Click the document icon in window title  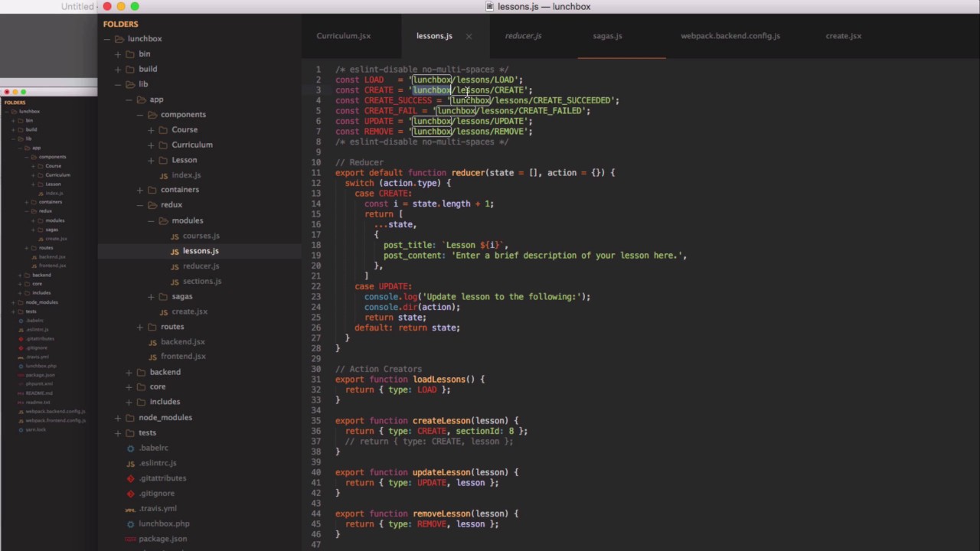pyautogui.click(x=490, y=7)
